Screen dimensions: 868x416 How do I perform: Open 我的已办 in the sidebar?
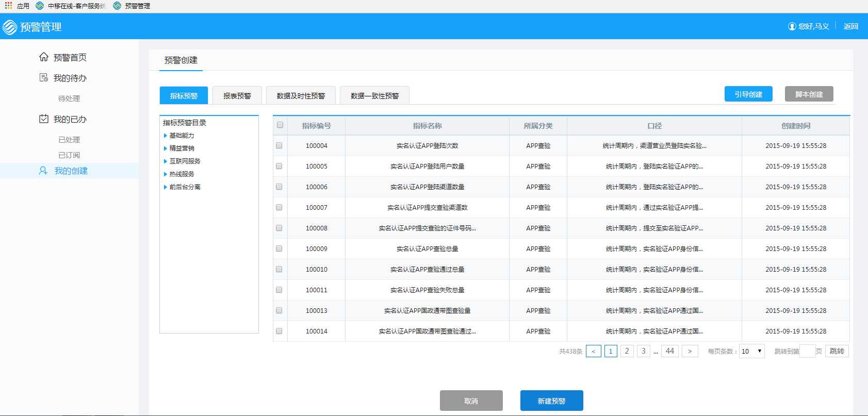point(70,119)
